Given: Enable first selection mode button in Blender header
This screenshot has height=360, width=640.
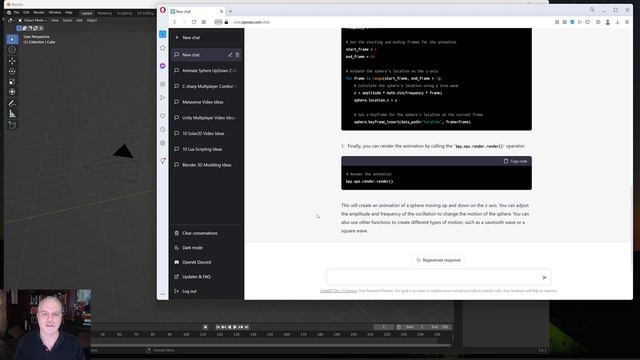Looking at the screenshot, I should coord(19,28).
